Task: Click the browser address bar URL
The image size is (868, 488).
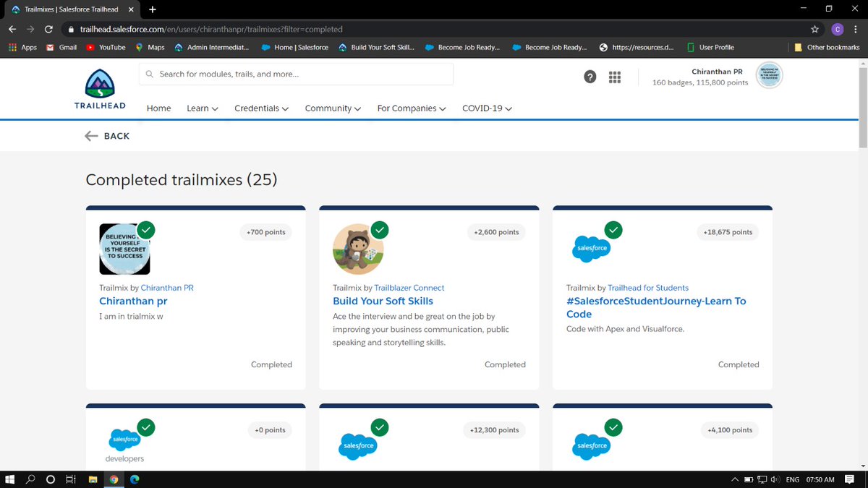Action: 210,30
